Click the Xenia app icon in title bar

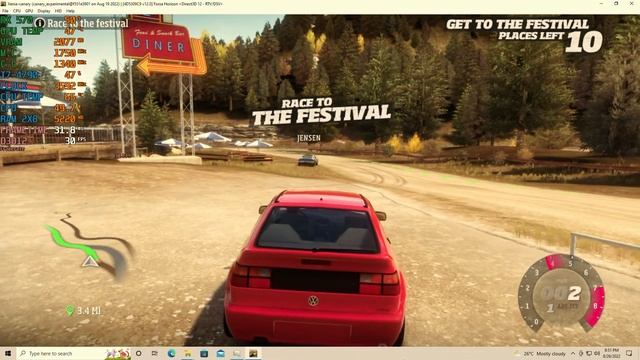coord(4,4)
